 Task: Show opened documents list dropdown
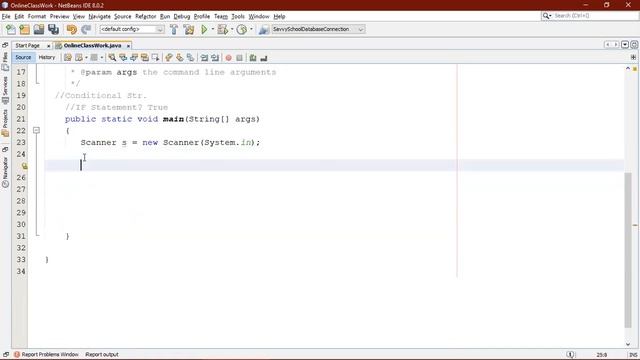(x=625, y=44)
